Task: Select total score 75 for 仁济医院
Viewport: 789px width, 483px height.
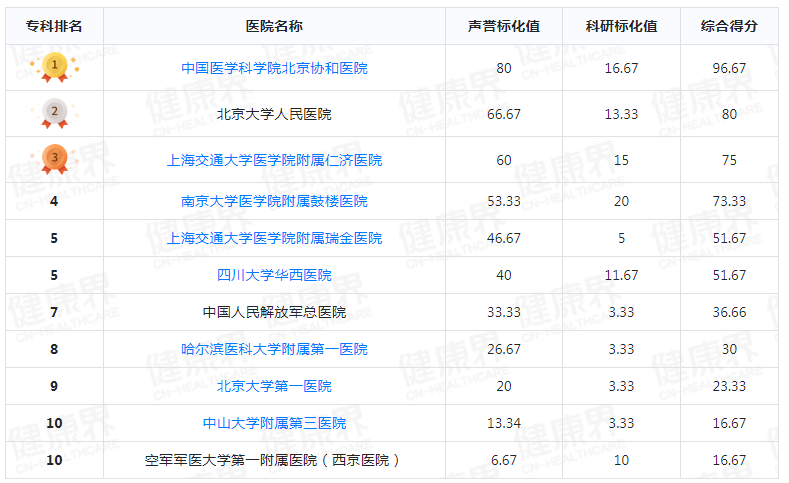Action: click(x=729, y=160)
